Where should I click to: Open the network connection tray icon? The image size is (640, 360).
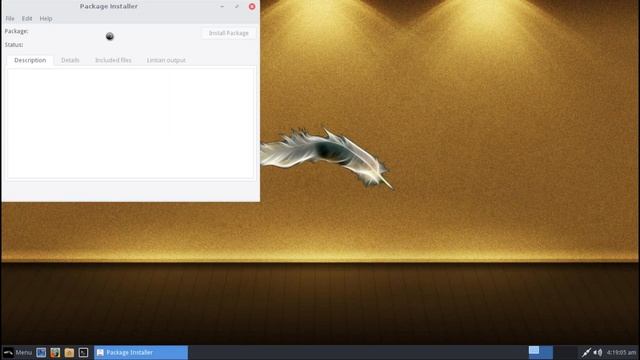586,352
